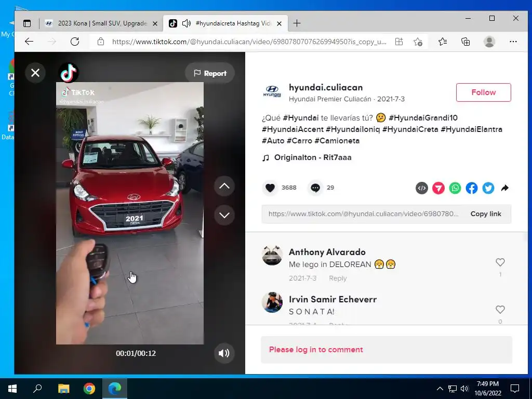Image resolution: width=532 pixels, height=399 pixels.
Task: Open the apps available icon in address bar
Action: (399, 42)
